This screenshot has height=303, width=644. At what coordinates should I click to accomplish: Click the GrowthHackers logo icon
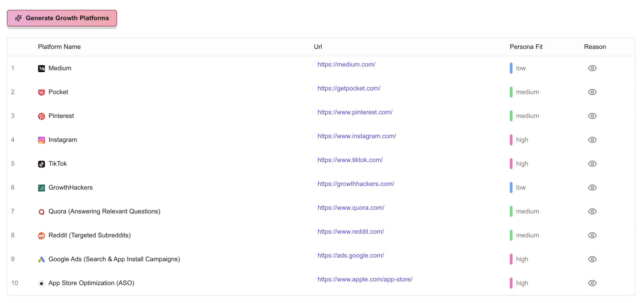click(x=41, y=188)
